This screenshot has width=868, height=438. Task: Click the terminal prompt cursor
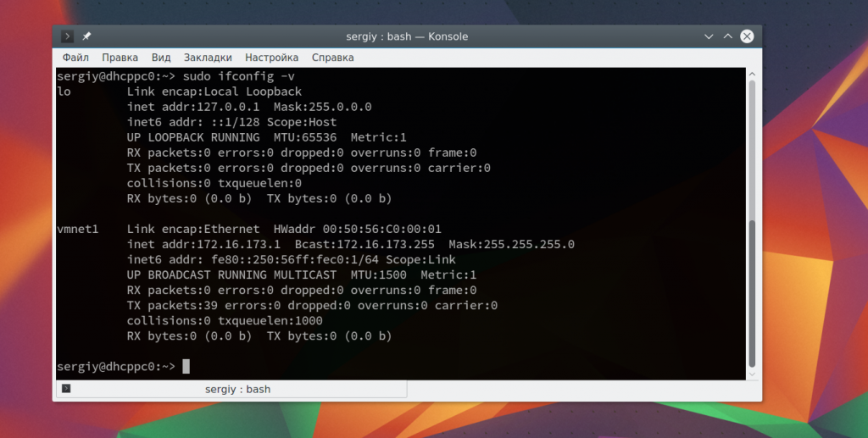(x=186, y=366)
